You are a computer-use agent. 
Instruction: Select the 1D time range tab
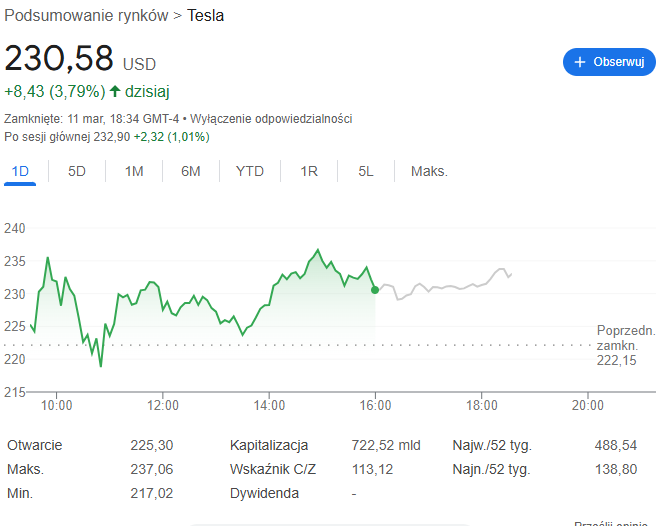(20, 171)
